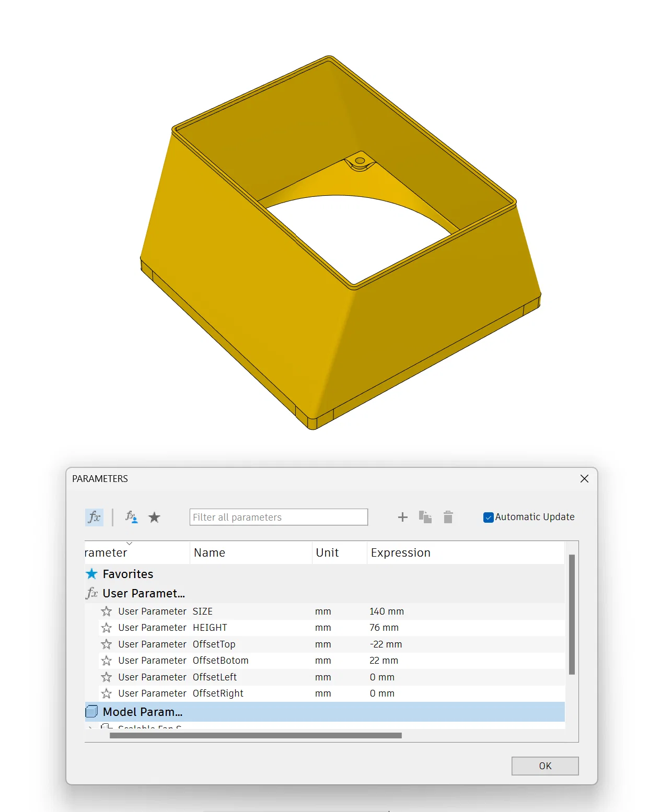The width and height of the screenshot is (672, 812).
Task: Click the User Parameter label in SIZE row
Action: (x=152, y=611)
